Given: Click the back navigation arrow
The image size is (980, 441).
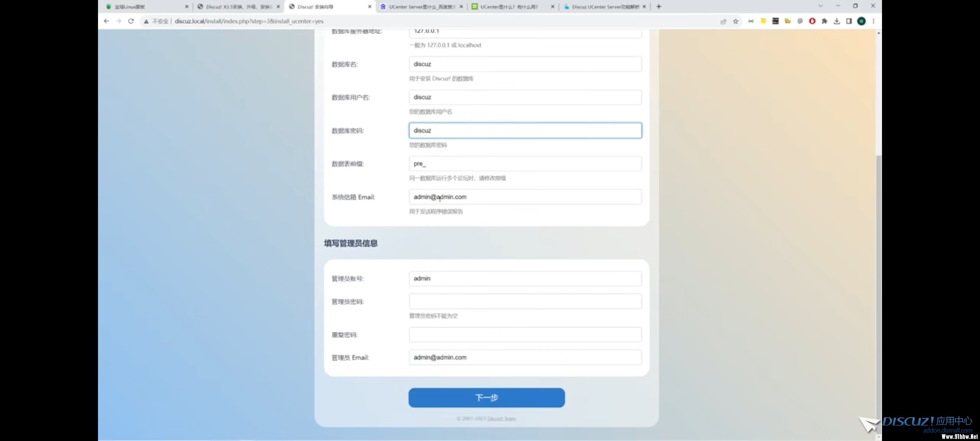Looking at the screenshot, I should pos(107,21).
